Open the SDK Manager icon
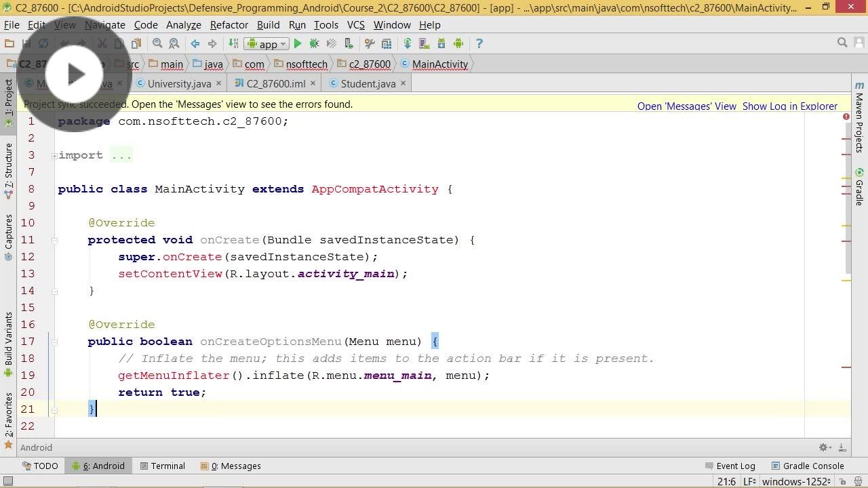 441,43
